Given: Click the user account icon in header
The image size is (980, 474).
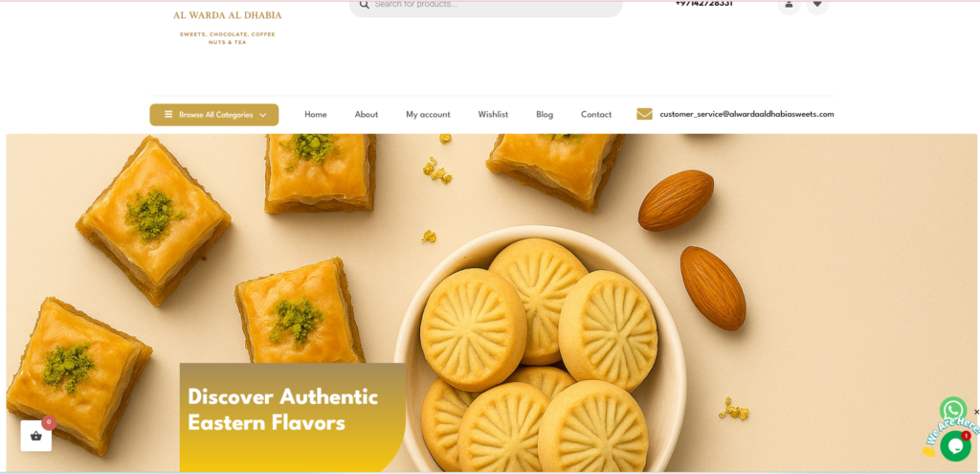Looking at the screenshot, I should [x=789, y=5].
